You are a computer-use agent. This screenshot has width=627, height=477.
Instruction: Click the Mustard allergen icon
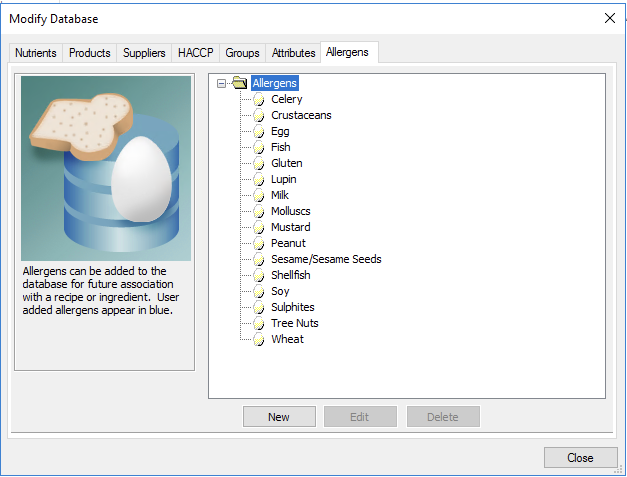tap(259, 227)
